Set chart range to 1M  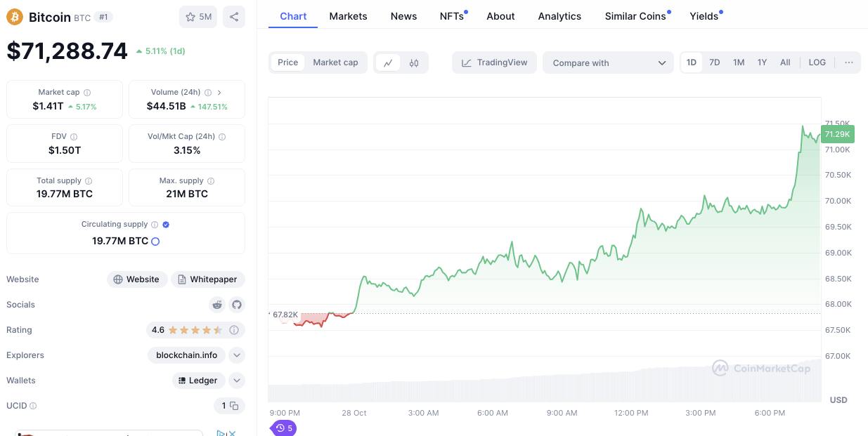coord(739,62)
